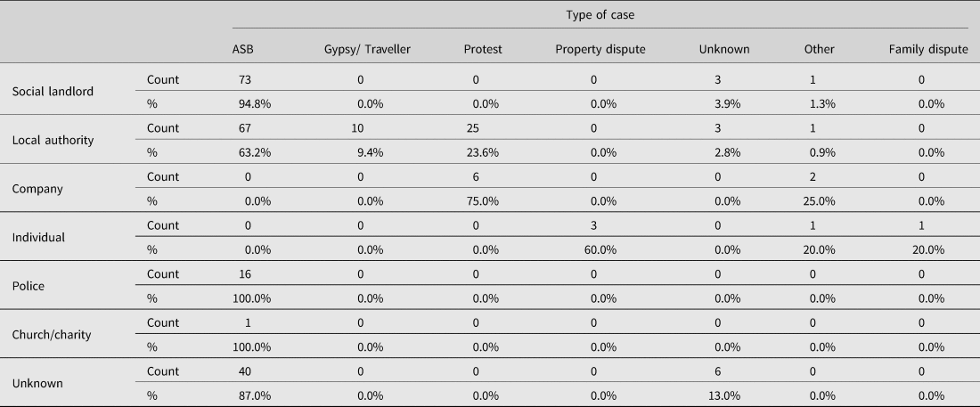Click the Social landlord row label
The image size is (980, 407).
53,91
